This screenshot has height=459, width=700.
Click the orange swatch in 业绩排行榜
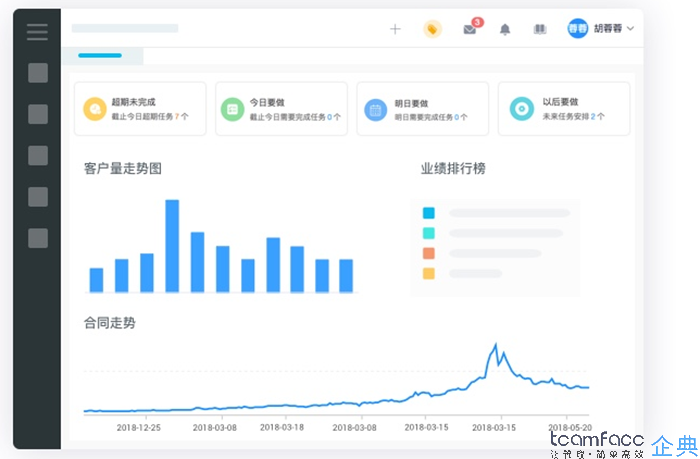429,253
